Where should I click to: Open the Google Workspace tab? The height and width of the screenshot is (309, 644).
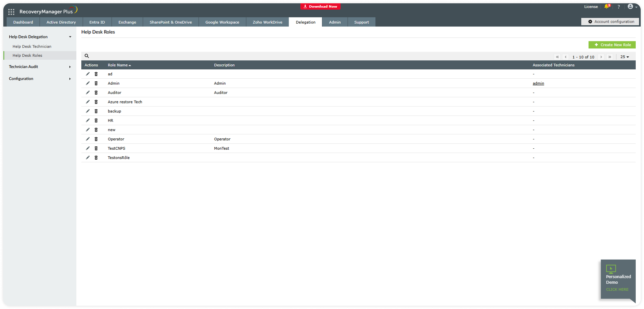pyautogui.click(x=222, y=22)
